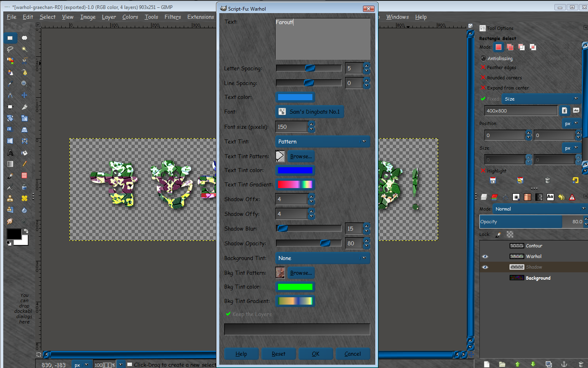
Task: Open the Text Tint dropdown showing Pattern
Action: [x=323, y=141]
